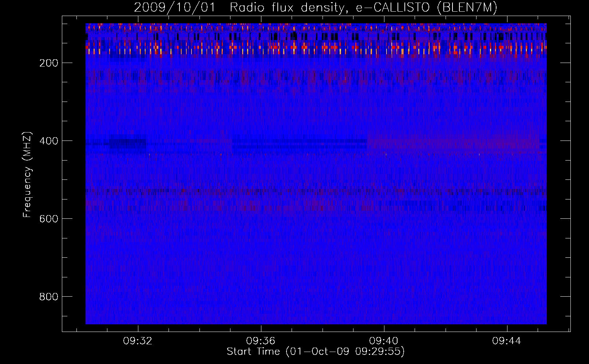Click the 09:44 time tick label
Screen dimensions: 589x364
(x=507, y=341)
